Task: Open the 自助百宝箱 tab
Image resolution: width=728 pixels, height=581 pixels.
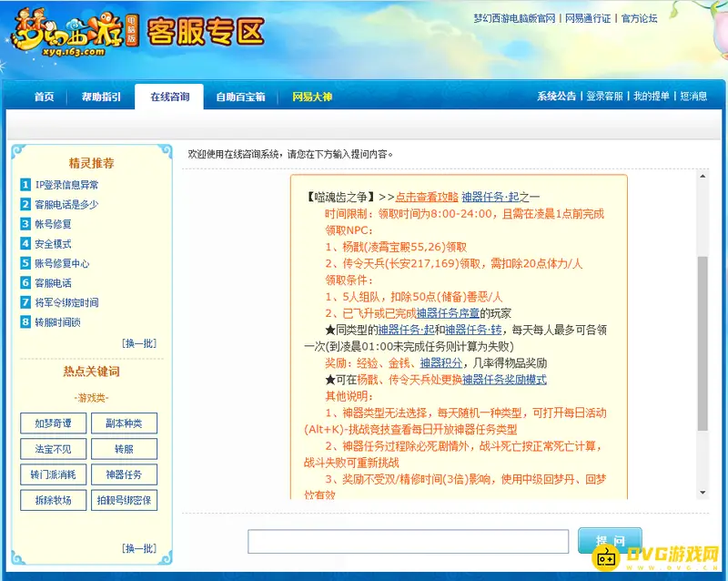Action: point(240,97)
